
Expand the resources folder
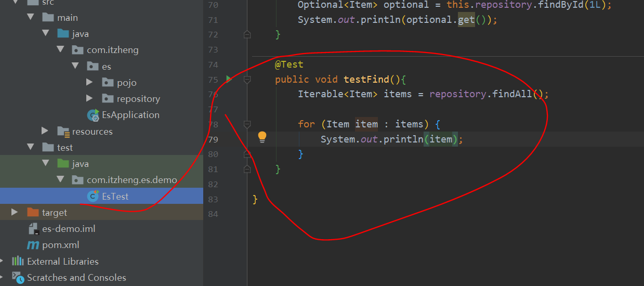pos(45,131)
